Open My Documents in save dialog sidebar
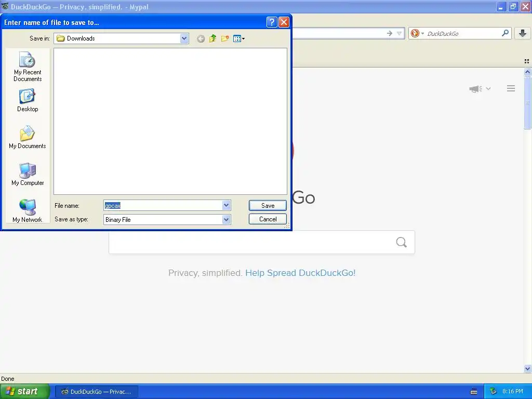The width and height of the screenshot is (532, 399). click(28, 137)
